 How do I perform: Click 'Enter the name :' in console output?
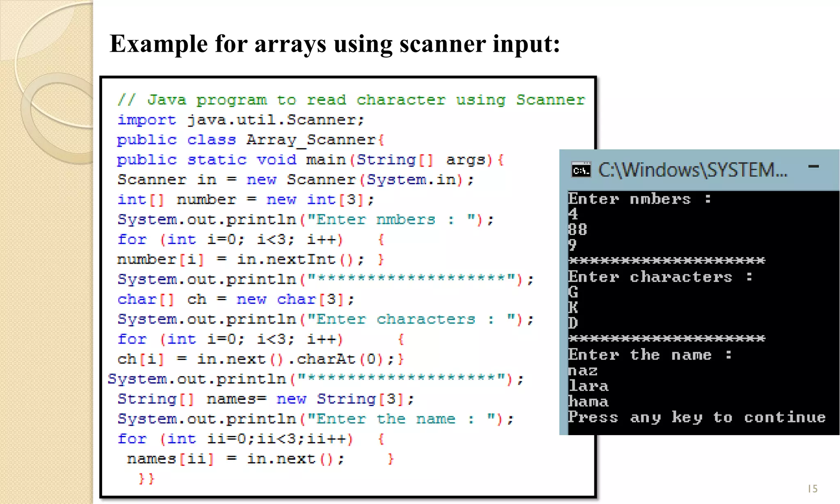649,355
